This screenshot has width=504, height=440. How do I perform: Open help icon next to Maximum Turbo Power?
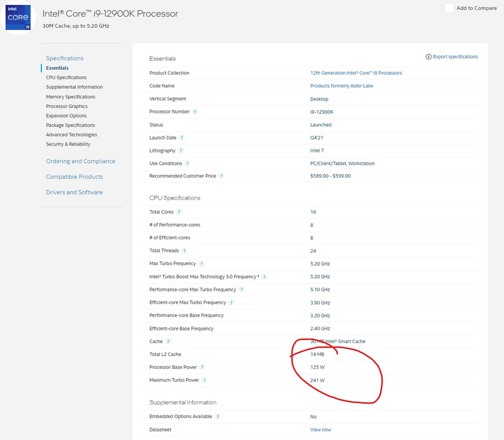coord(205,380)
